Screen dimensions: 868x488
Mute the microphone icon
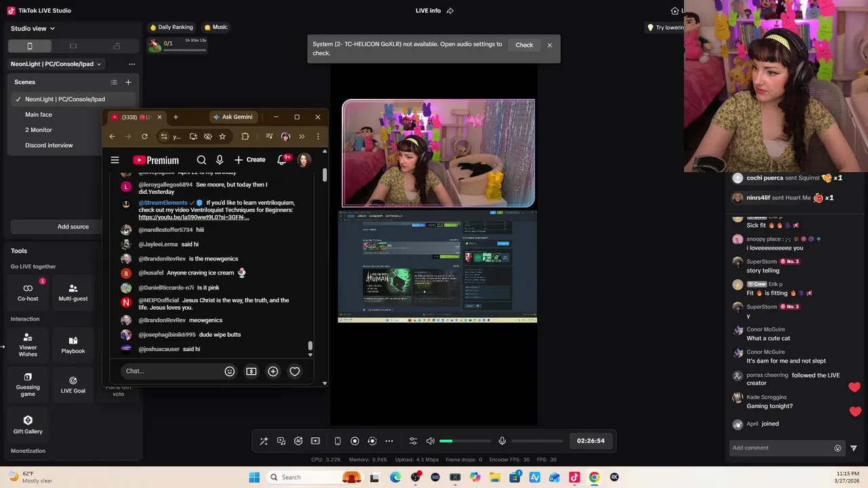(502, 441)
